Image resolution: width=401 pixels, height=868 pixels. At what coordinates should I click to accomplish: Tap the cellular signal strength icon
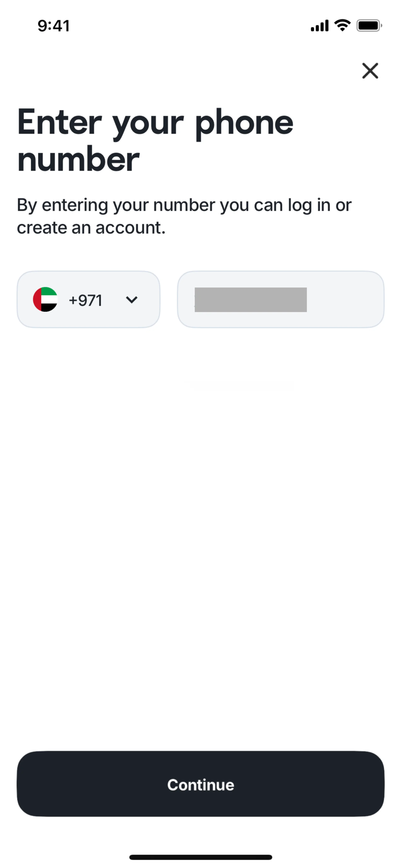(319, 26)
